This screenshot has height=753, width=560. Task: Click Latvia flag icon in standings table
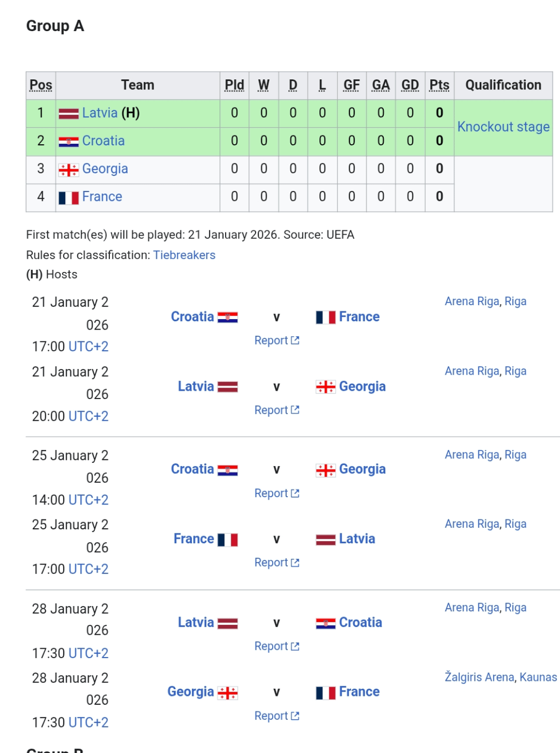coord(68,114)
